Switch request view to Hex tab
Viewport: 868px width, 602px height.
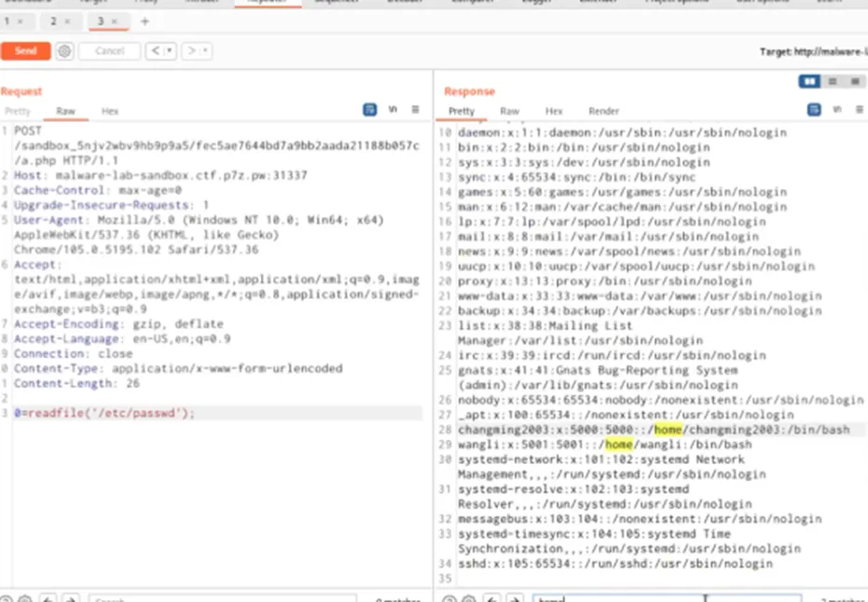pyautogui.click(x=110, y=111)
